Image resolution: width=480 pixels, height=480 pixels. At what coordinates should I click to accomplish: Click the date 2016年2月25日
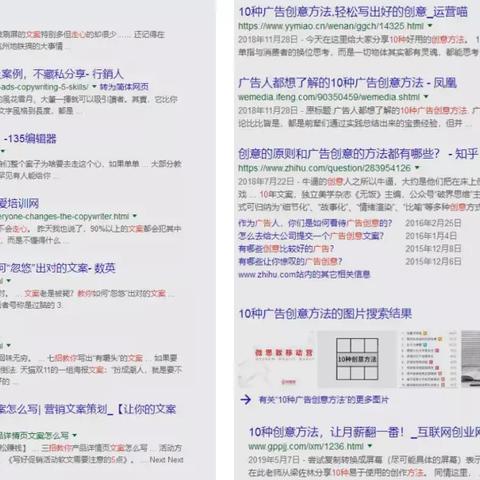[433, 223]
